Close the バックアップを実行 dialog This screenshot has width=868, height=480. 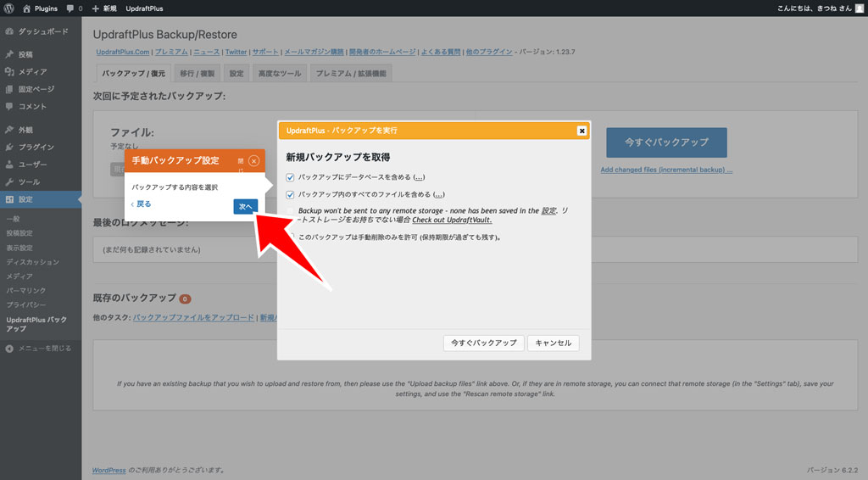(581, 131)
